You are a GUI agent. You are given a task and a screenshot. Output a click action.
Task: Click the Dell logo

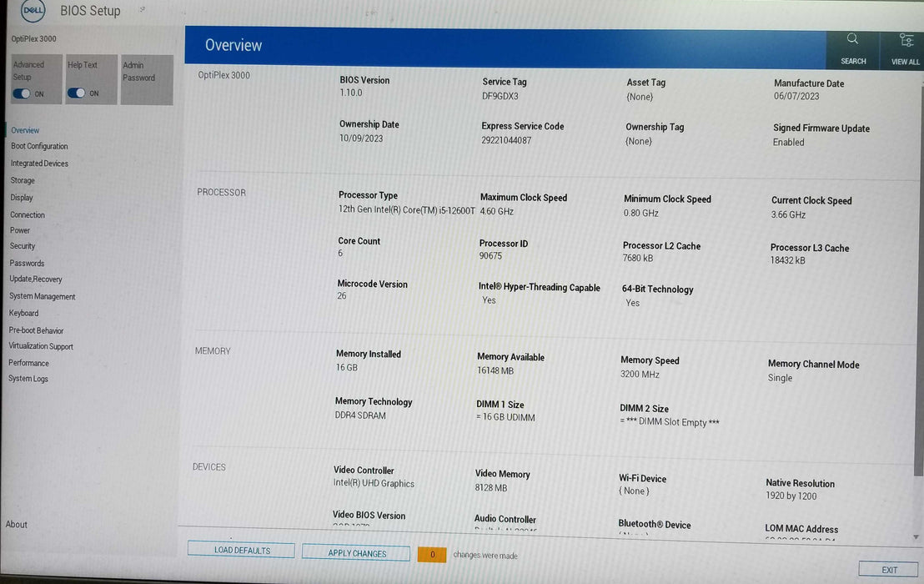tap(33, 11)
